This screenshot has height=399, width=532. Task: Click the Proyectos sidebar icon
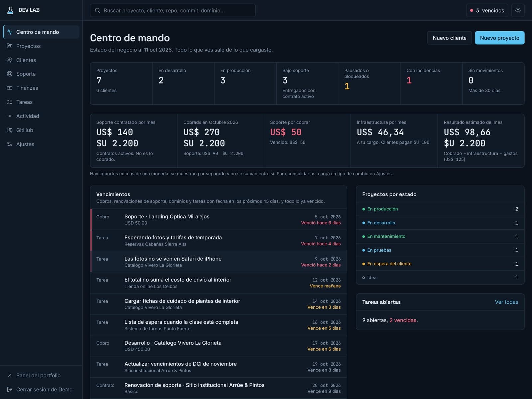click(x=10, y=46)
